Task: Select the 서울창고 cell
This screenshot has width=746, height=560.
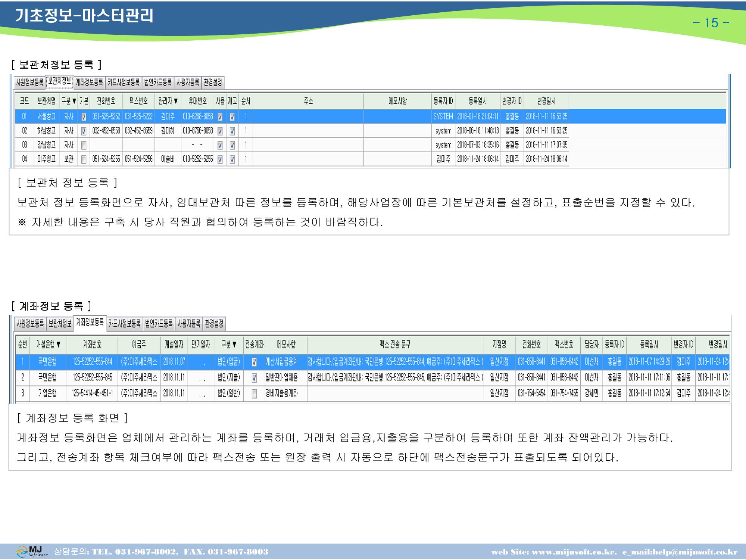Action: tap(46, 117)
